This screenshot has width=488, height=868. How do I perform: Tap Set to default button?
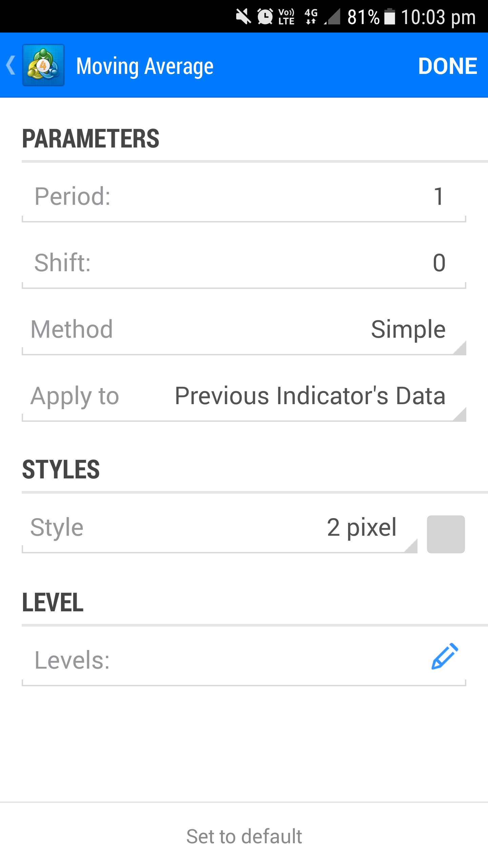click(x=244, y=836)
